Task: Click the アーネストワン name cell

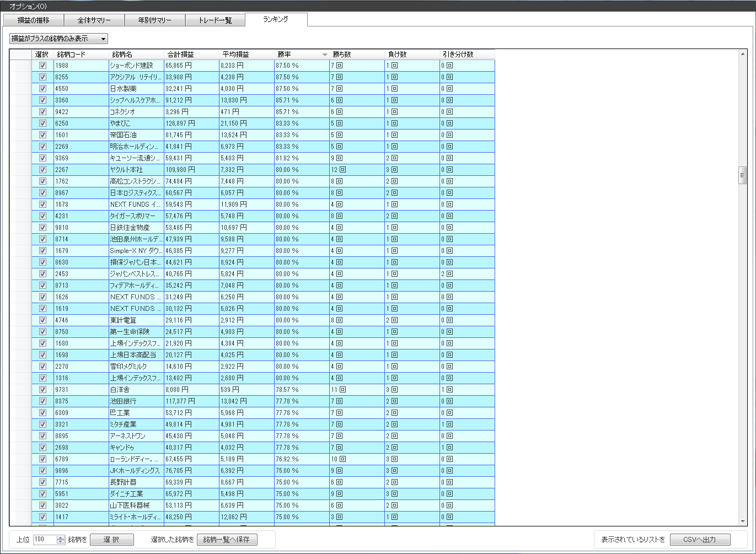Action: (136, 436)
